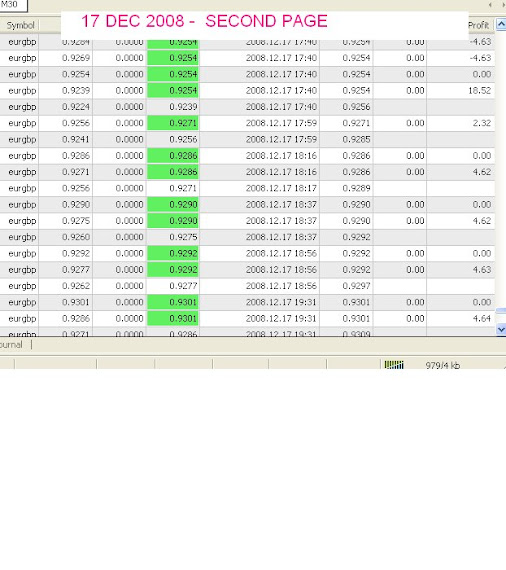Viewport: 506px width, 570px height.
Task: Click the 0.9241 price cell
Action: pos(76,139)
